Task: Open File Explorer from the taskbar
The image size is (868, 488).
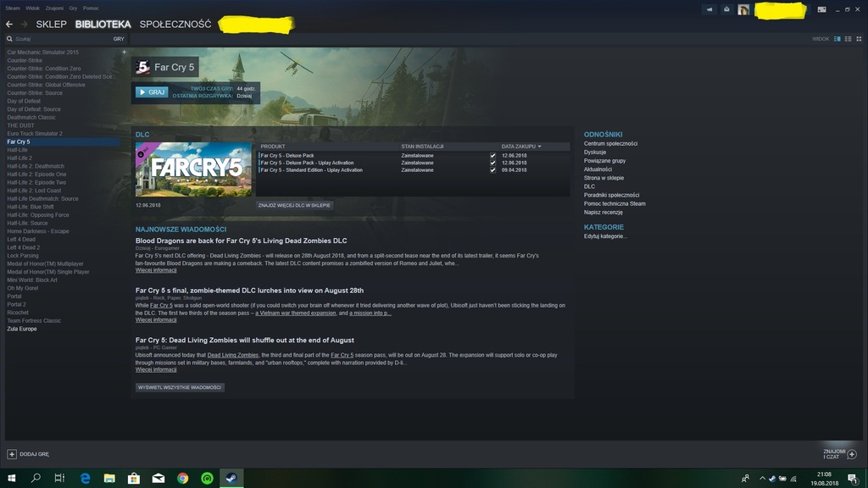Action: (x=109, y=478)
